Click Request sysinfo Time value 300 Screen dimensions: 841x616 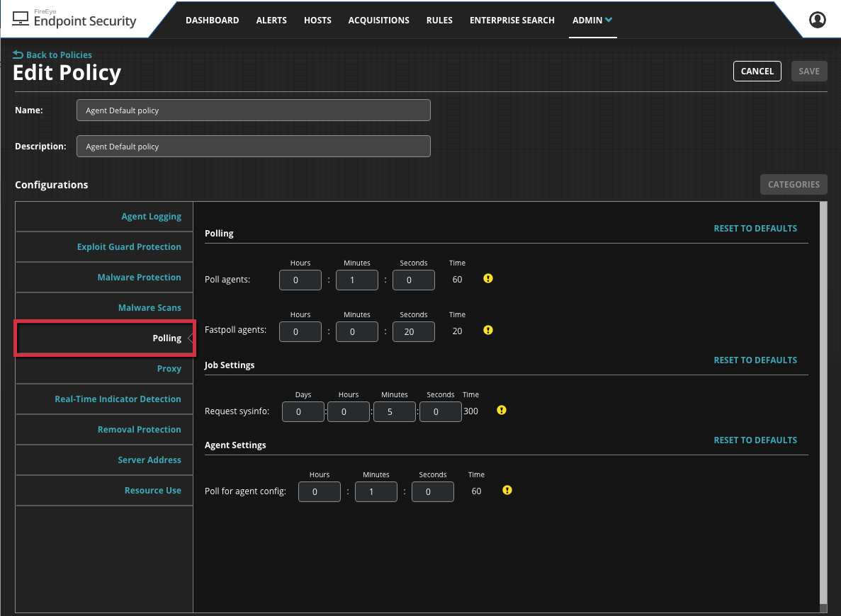[x=471, y=411]
